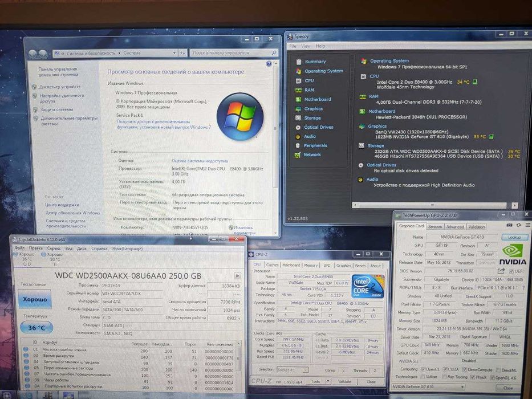Click the back arrow in System window
Image resolution: width=532 pixels, height=399 pixels.
pyautogui.click(x=33, y=53)
